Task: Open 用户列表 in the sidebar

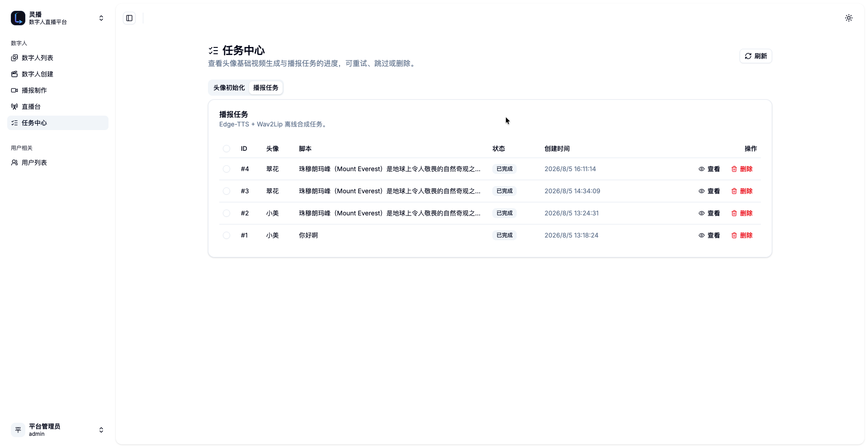Action: click(58, 163)
